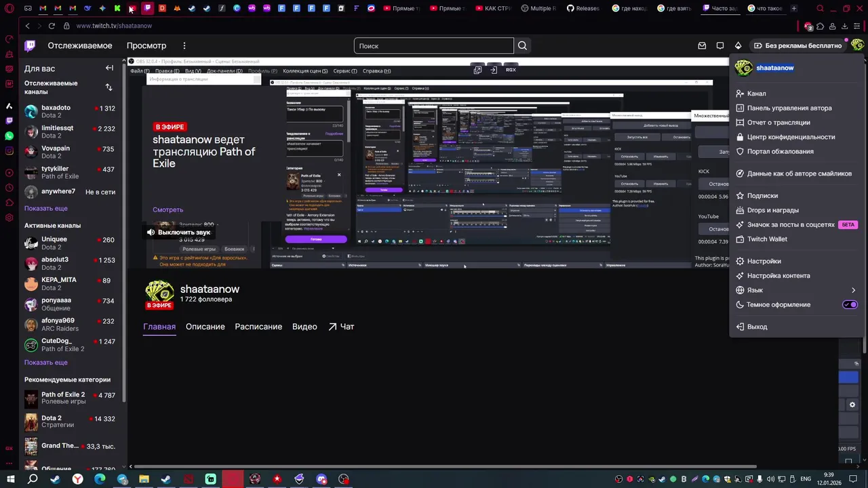Image resolution: width=868 pixels, height=488 pixels.
Task: Switch to the 'Описание' tab
Action: pos(205,327)
